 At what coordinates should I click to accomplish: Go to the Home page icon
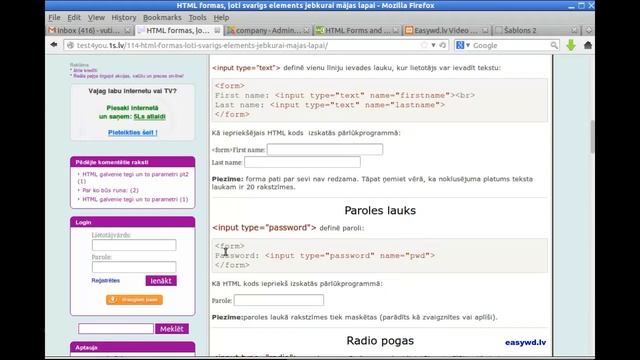(x=588, y=45)
